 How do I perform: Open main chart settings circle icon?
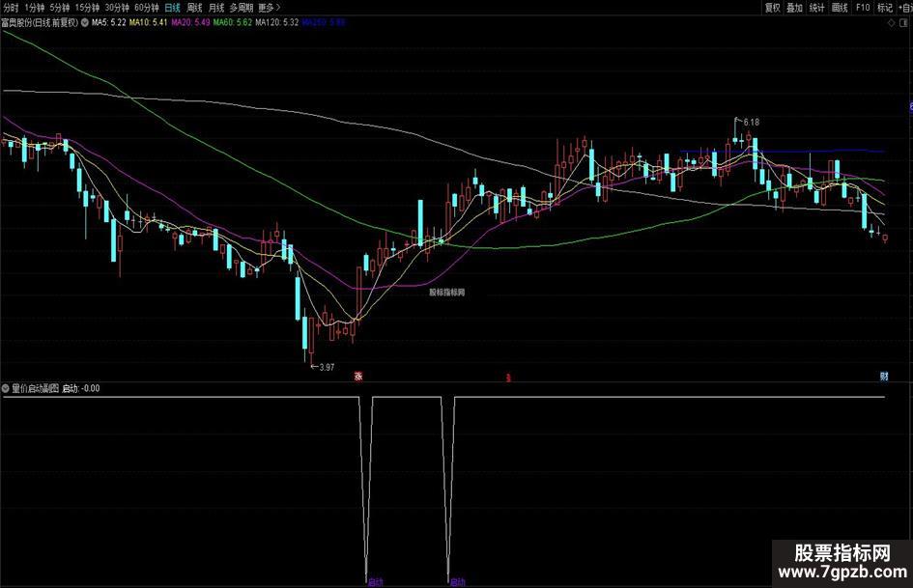tap(85, 23)
